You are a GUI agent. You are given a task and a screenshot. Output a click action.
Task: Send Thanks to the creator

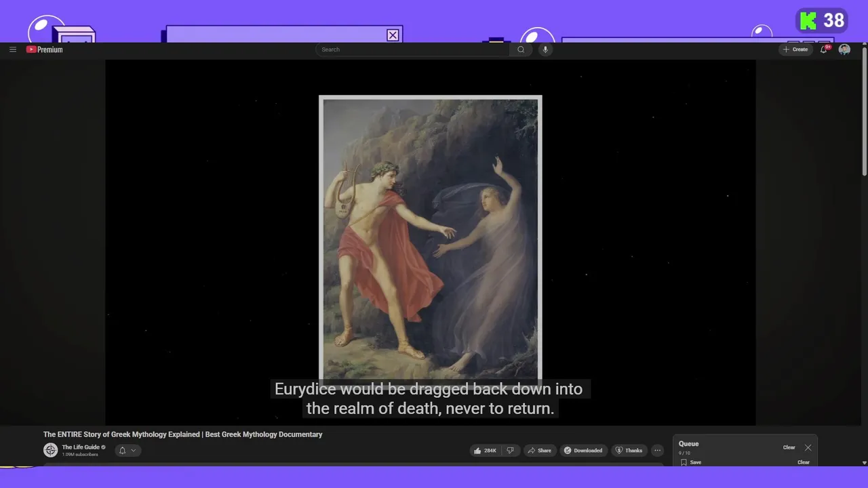click(x=629, y=450)
